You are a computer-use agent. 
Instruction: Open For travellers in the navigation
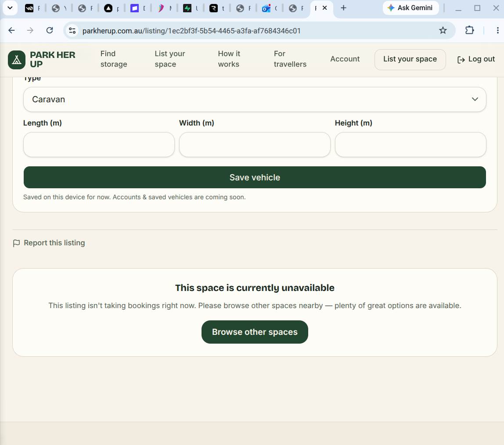click(290, 59)
